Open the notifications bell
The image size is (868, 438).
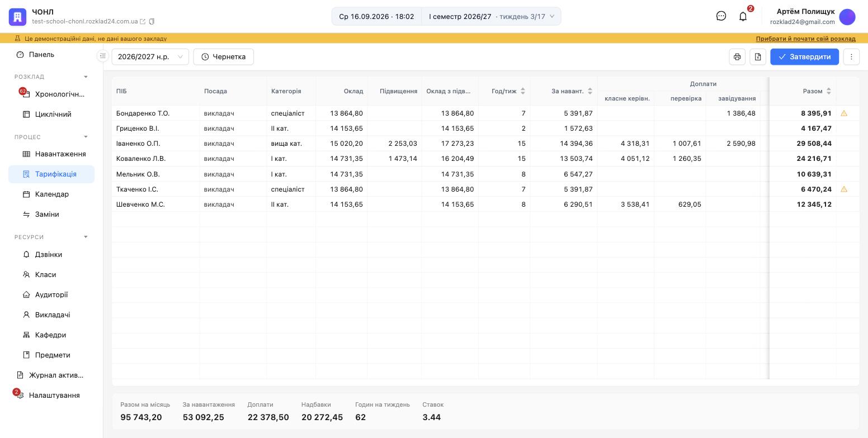(x=743, y=16)
